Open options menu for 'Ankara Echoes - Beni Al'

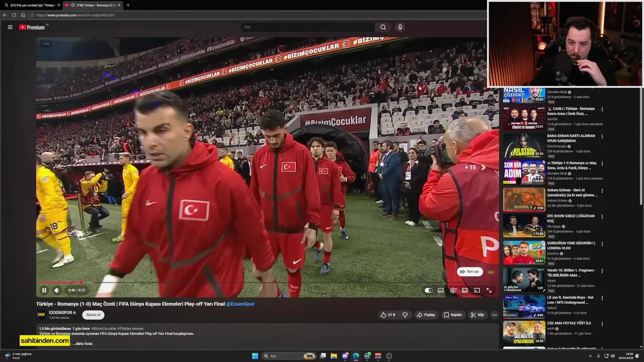coord(602,191)
